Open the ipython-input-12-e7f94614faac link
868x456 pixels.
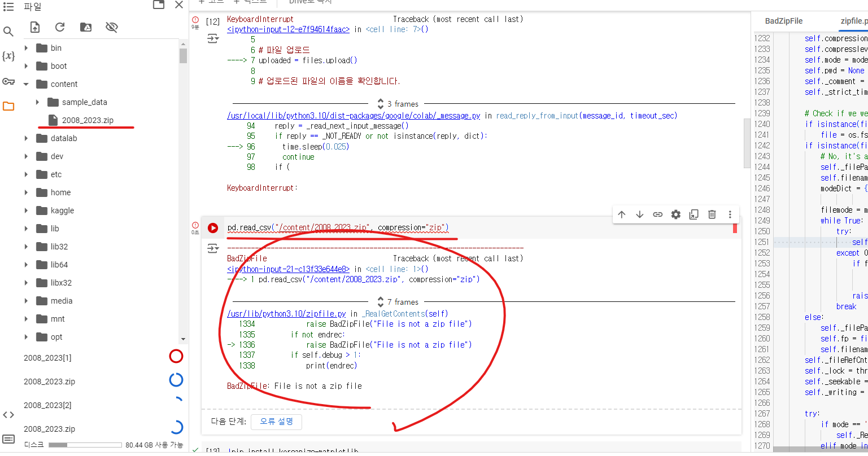coord(288,29)
